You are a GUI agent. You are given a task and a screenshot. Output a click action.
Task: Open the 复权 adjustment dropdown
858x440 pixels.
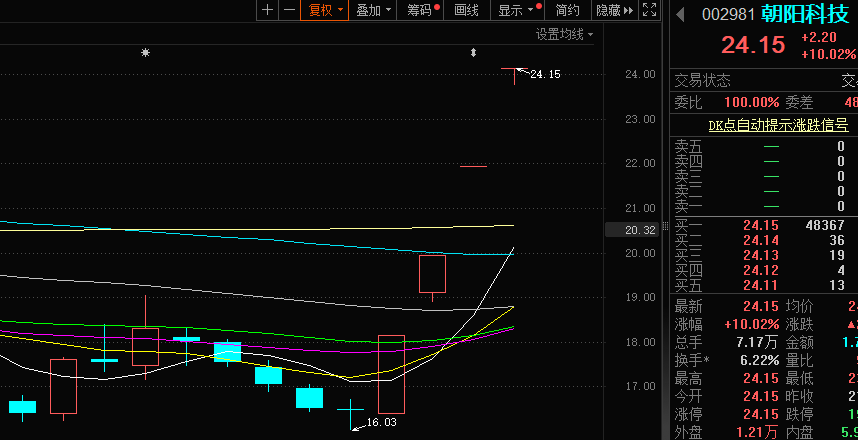324,10
